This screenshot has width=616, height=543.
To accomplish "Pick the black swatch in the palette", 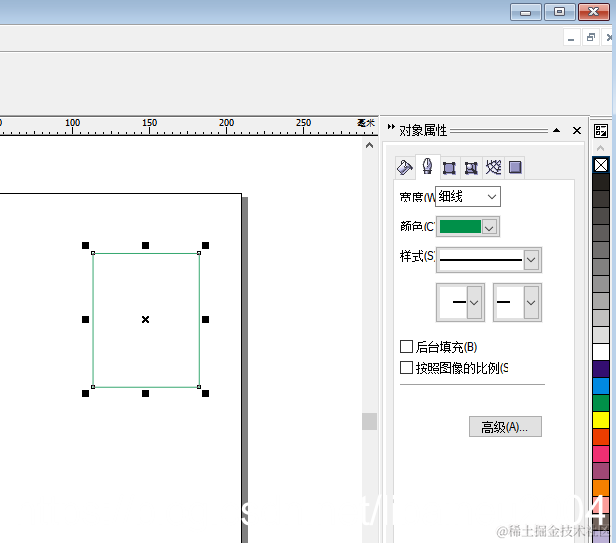I will pyautogui.click(x=601, y=182).
